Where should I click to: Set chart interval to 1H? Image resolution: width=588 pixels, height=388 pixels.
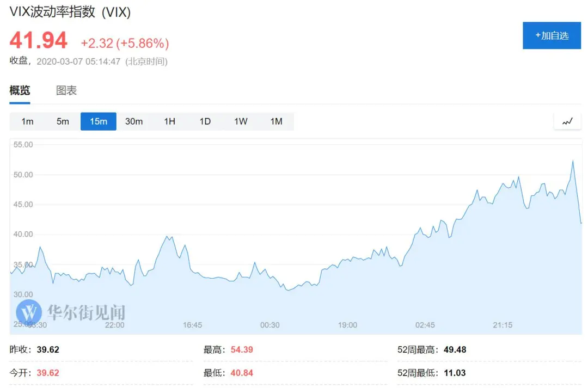[169, 121]
